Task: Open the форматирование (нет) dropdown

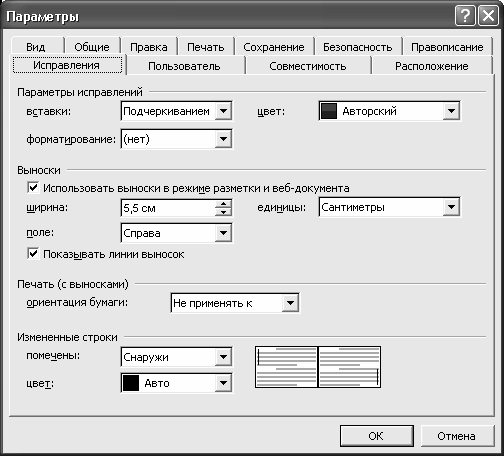Action: [223, 139]
